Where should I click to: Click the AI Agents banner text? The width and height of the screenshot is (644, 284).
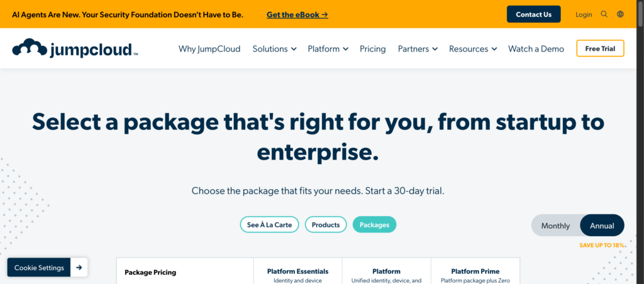128,15
